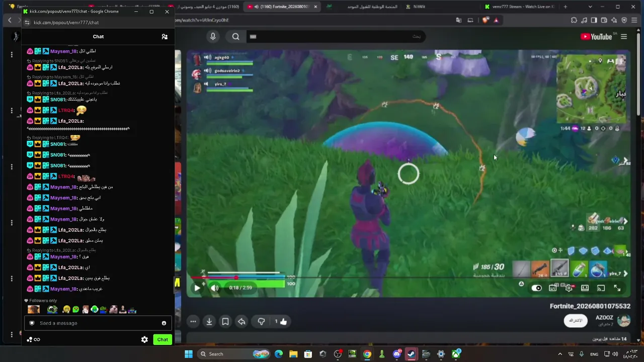Image resolution: width=644 pixels, height=362 pixels.
Task: Open ENG language switcher
Action: (595, 354)
